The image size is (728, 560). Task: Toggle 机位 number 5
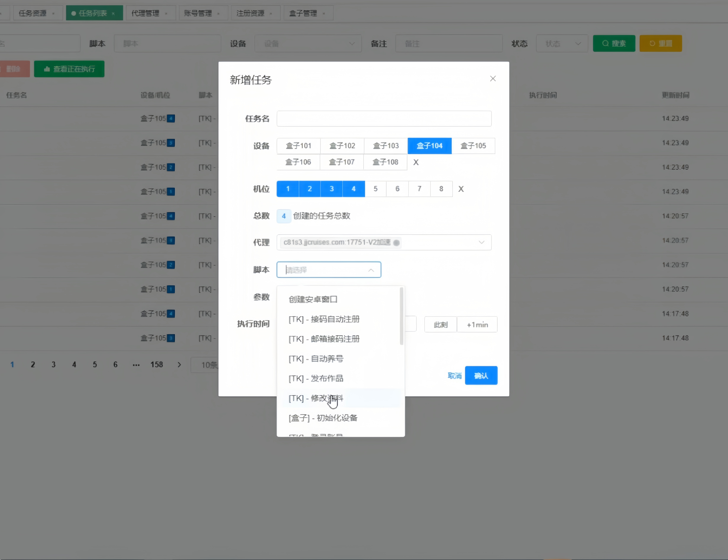click(x=375, y=189)
